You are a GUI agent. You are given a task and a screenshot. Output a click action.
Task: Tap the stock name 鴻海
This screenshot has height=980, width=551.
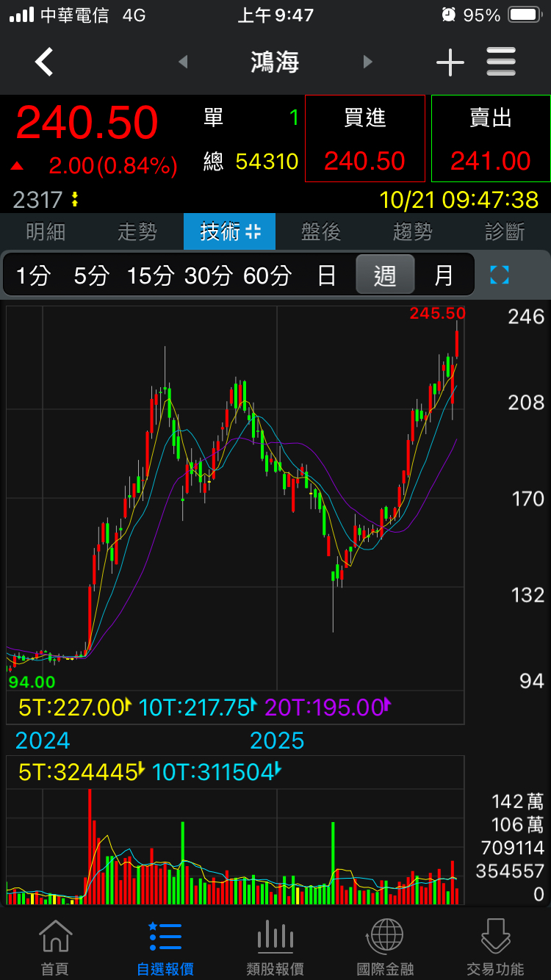275,62
